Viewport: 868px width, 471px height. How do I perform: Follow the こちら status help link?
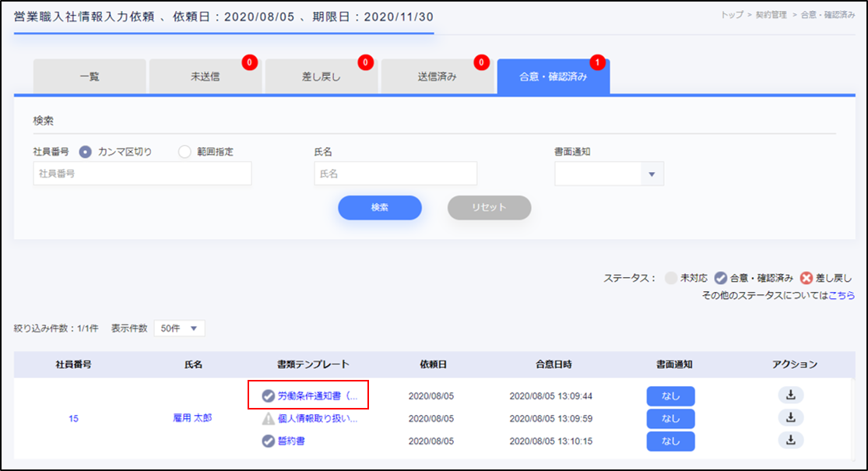point(842,296)
